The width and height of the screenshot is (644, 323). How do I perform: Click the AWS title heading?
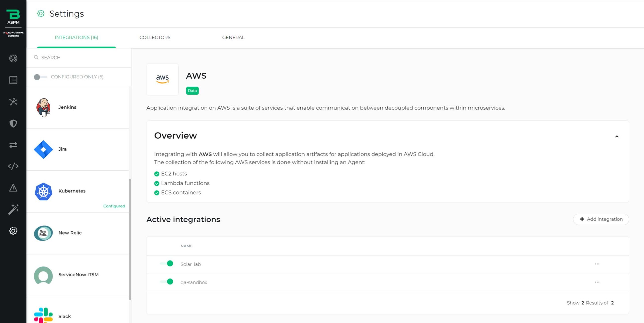196,76
